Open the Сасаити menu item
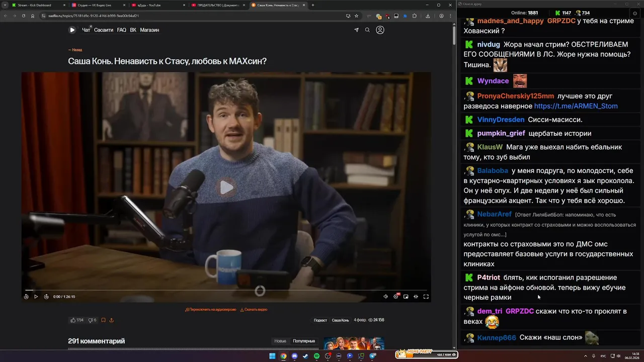644x362 pixels. (104, 30)
